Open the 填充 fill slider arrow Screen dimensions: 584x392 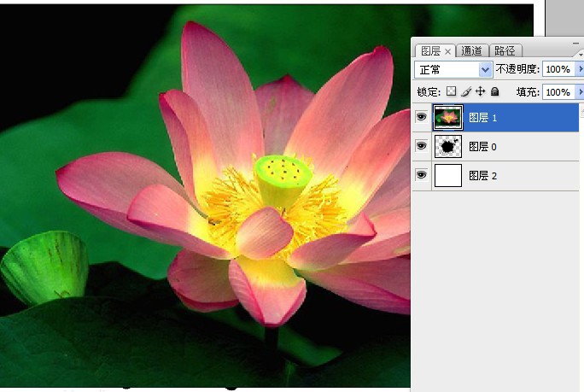[581, 91]
